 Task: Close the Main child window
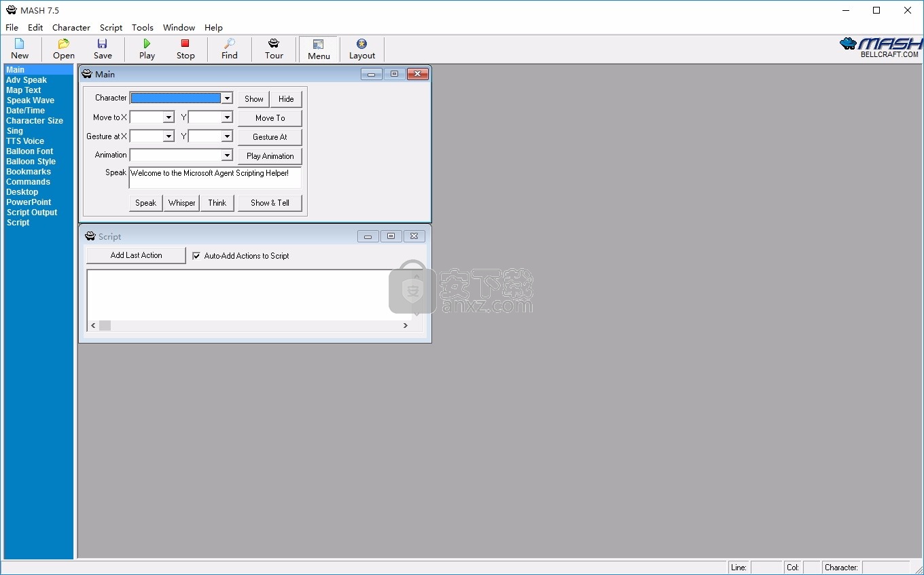tap(417, 74)
